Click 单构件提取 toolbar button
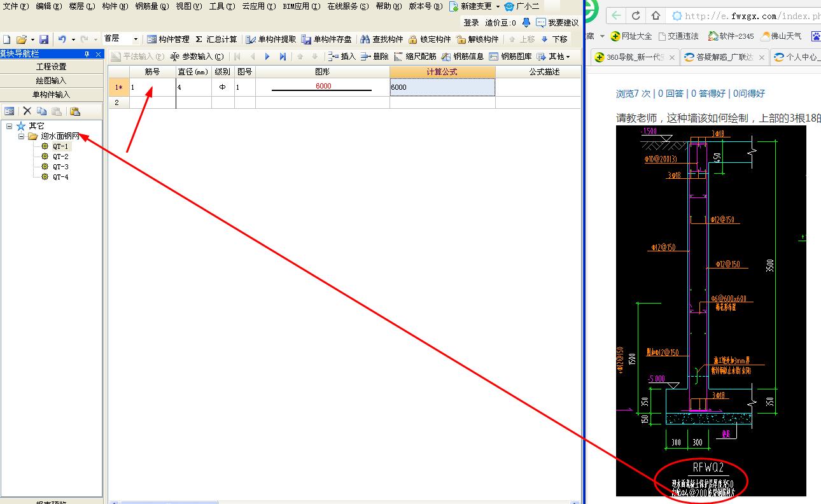 coord(271,39)
